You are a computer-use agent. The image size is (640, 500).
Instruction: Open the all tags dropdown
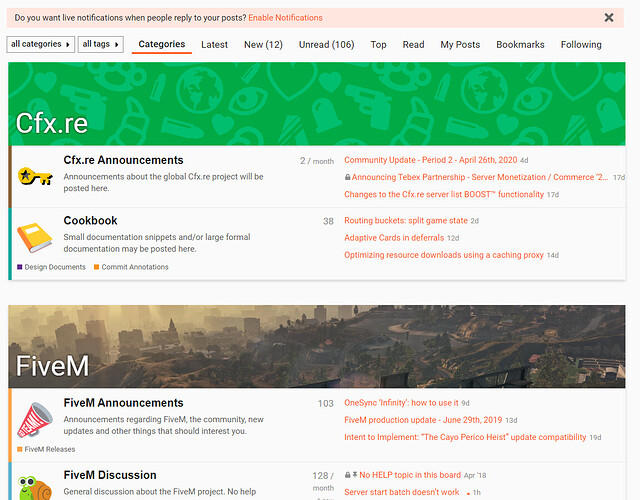[x=100, y=44]
